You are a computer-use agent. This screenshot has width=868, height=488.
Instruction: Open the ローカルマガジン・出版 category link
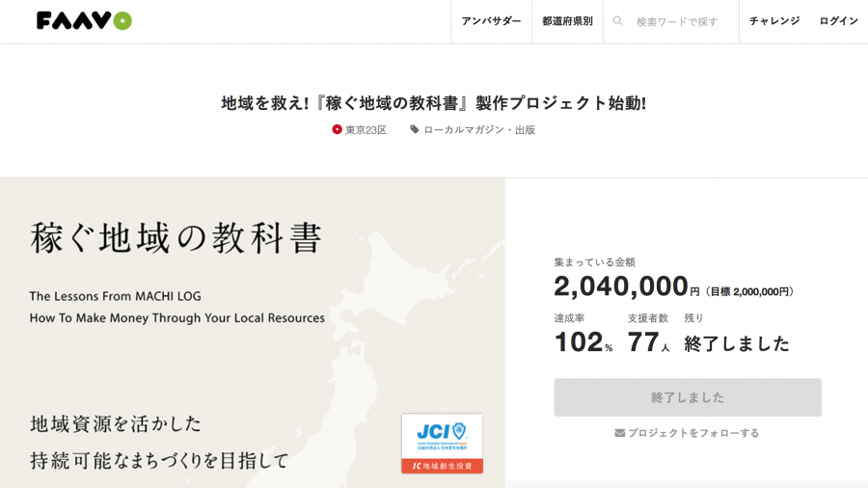[x=478, y=130]
